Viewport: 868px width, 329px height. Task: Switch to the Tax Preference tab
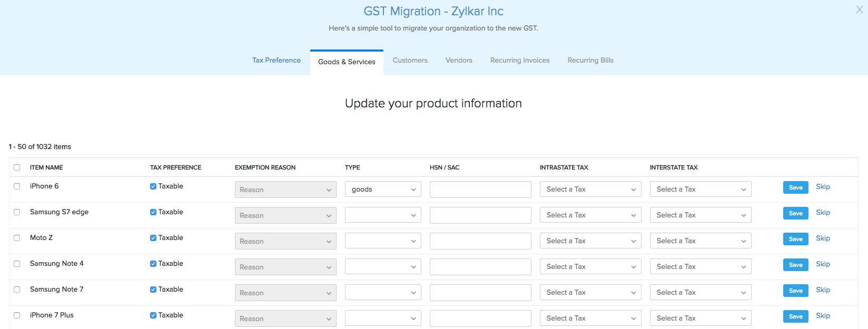(276, 61)
